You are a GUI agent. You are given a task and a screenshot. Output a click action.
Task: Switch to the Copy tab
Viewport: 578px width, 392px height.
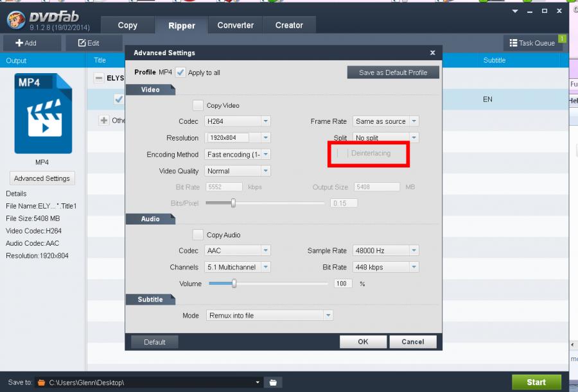point(128,25)
